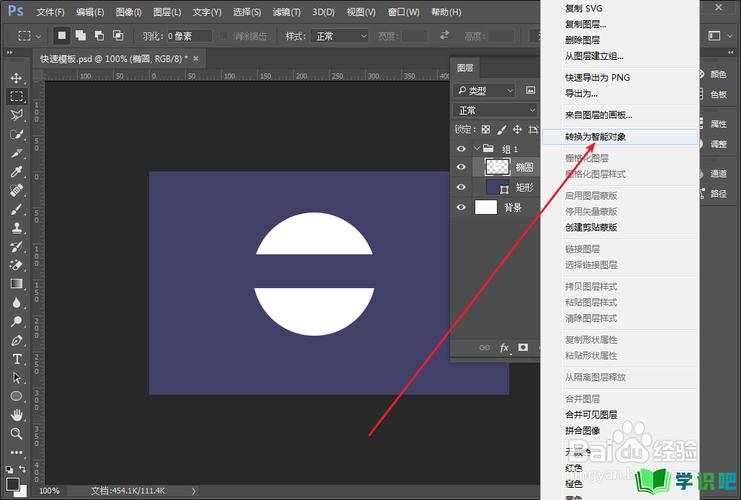Viewport: 741px width, 500px height.
Task: Toggle visibility of 背景 layer
Action: tap(461, 207)
